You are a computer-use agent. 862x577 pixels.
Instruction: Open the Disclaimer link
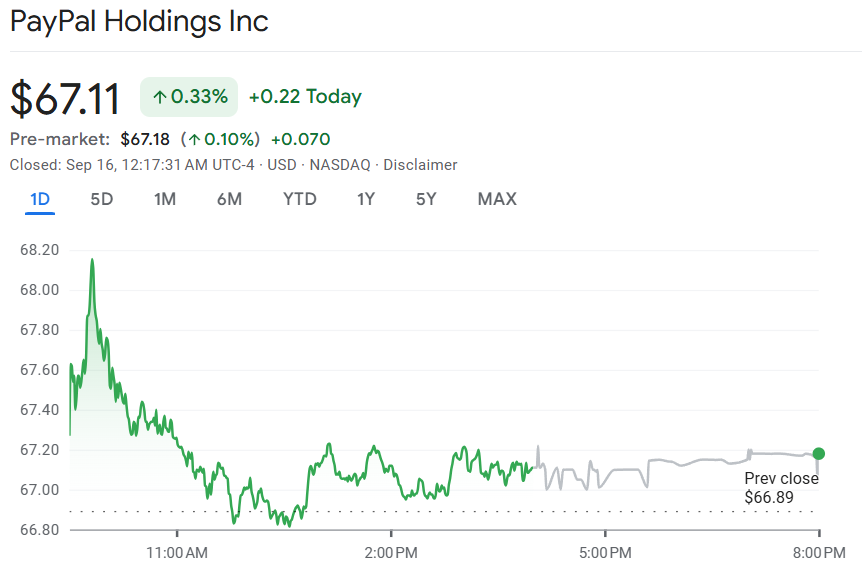point(420,165)
